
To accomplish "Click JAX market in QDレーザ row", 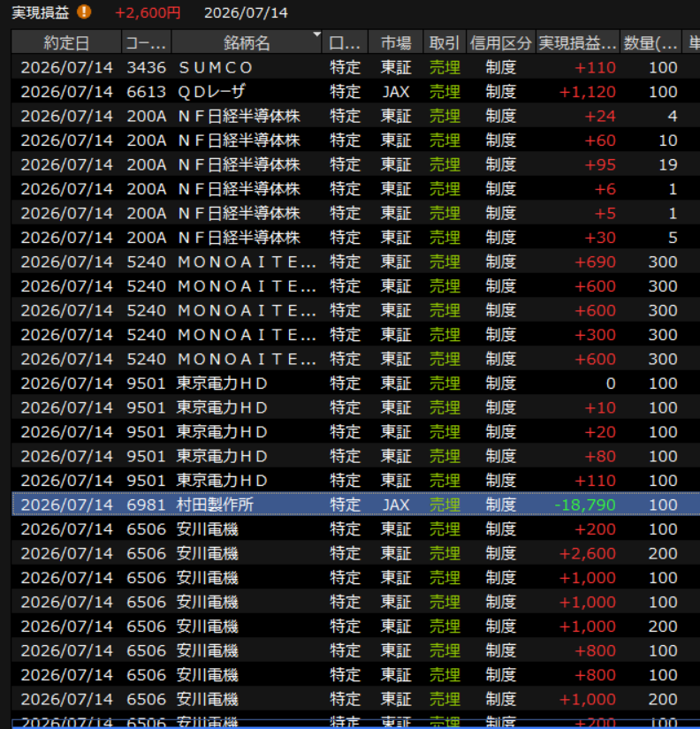I will (396, 92).
